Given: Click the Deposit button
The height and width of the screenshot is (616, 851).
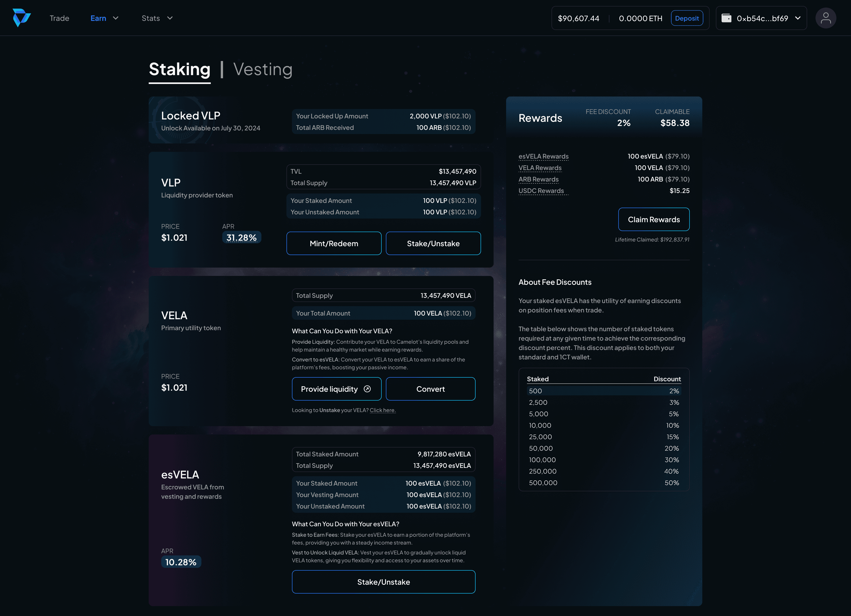Looking at the screenshot, I should click(x=687, y=18).
